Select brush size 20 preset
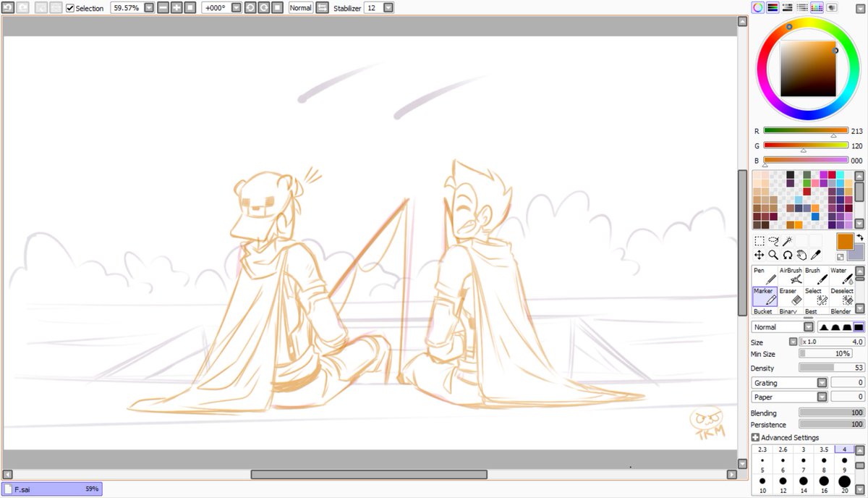The height and width of the screenshot is (498, 868). coord(844,484)
